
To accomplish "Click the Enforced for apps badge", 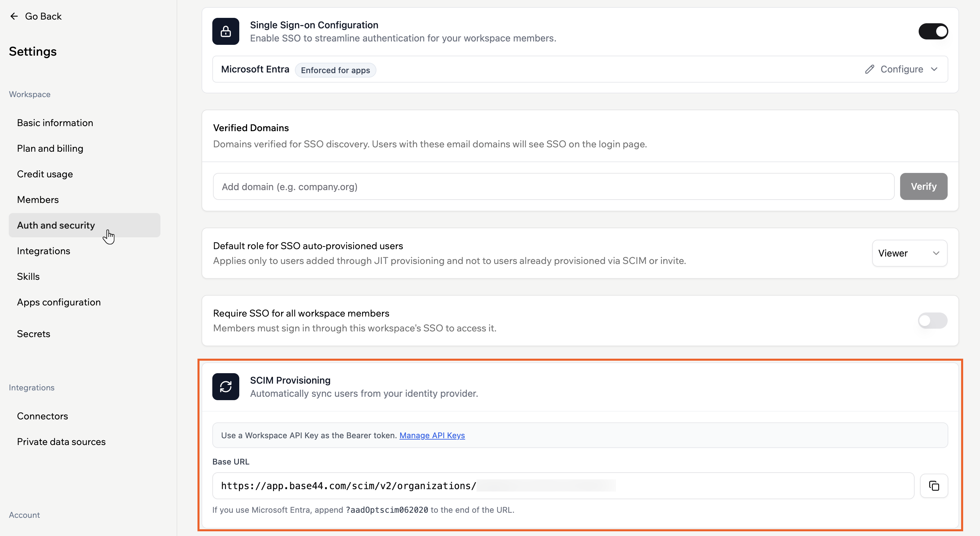I will click(x=335, y=70).
